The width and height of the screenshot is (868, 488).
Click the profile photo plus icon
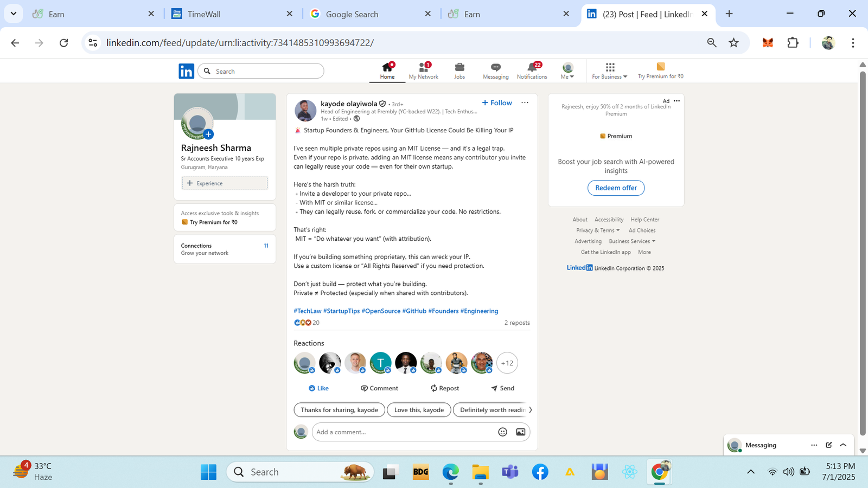click(x=208, y=134)
